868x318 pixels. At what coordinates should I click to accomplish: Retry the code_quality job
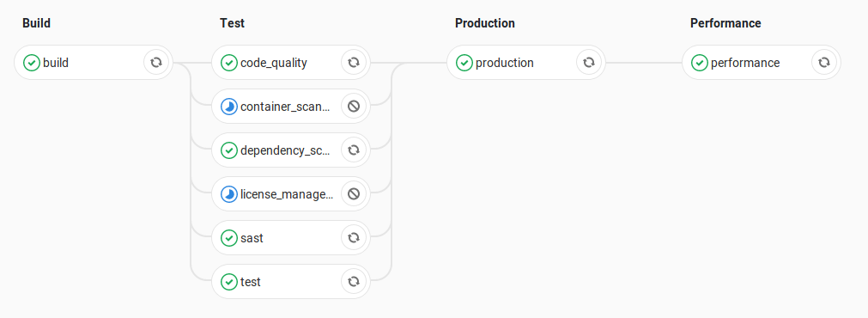point(353,63)
